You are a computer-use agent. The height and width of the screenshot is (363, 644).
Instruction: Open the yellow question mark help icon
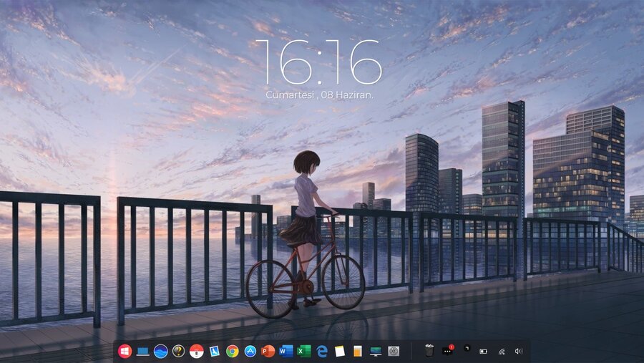click(x=178, y=351)
